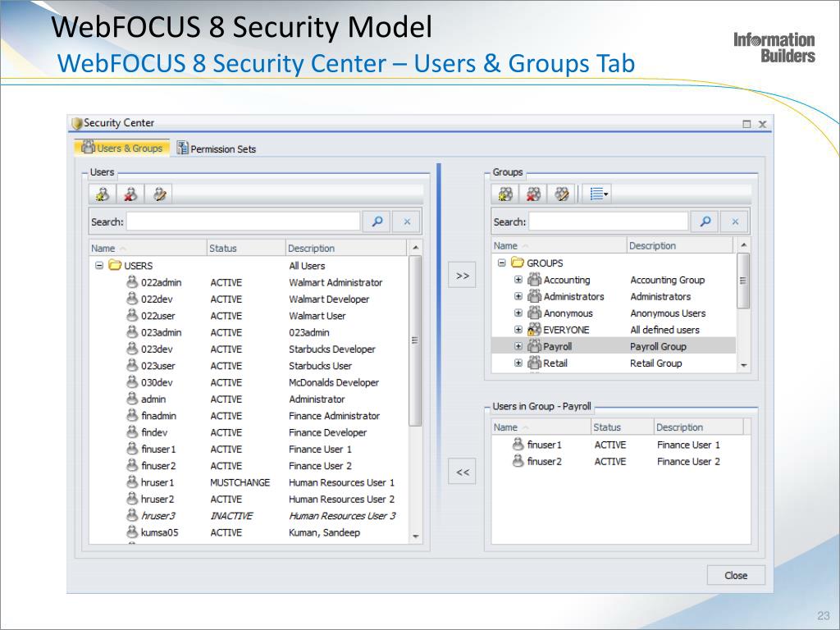Select the GROUPS folder icon
840x630 pixels.
click(517, 262)
